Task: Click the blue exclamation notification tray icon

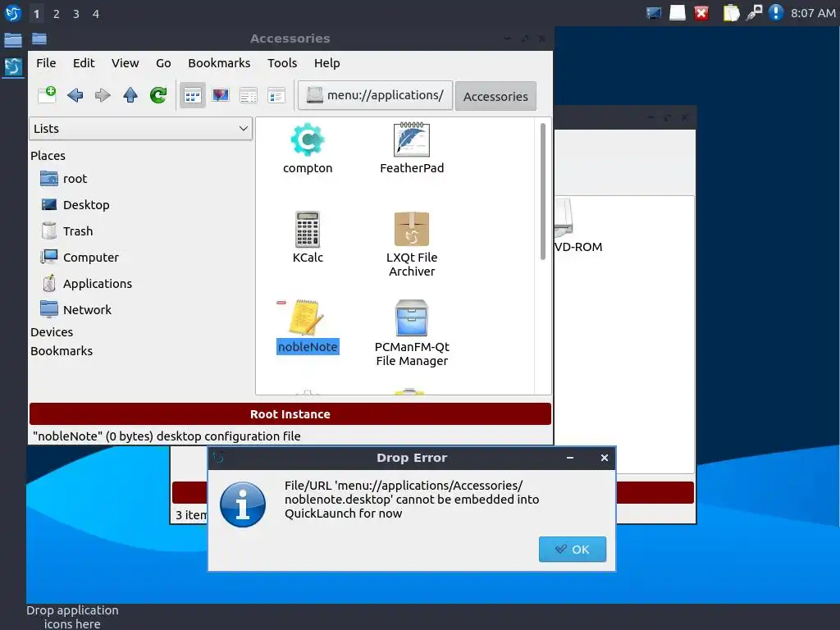Action: pos(776,12)
